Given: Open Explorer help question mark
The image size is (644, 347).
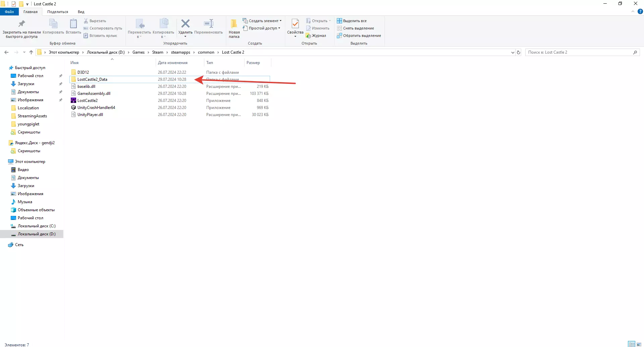Looking at the screenshot, I should [x=640, y=11].
